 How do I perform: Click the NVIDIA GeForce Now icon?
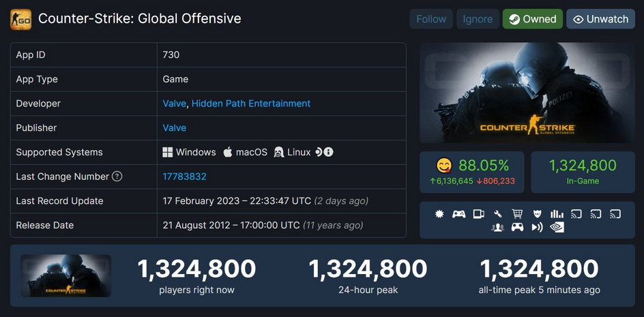tap(557, 227)
